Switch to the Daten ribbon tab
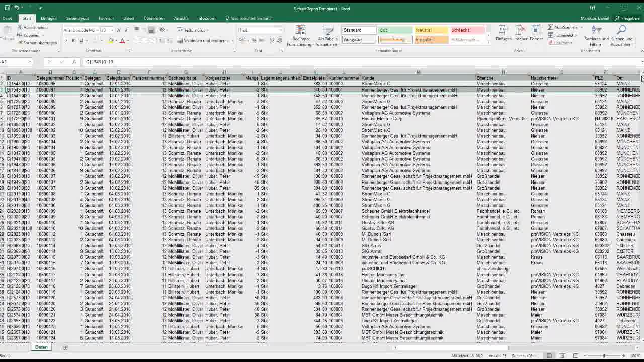Screen dimensions: 644x362 tap(128, 18)
